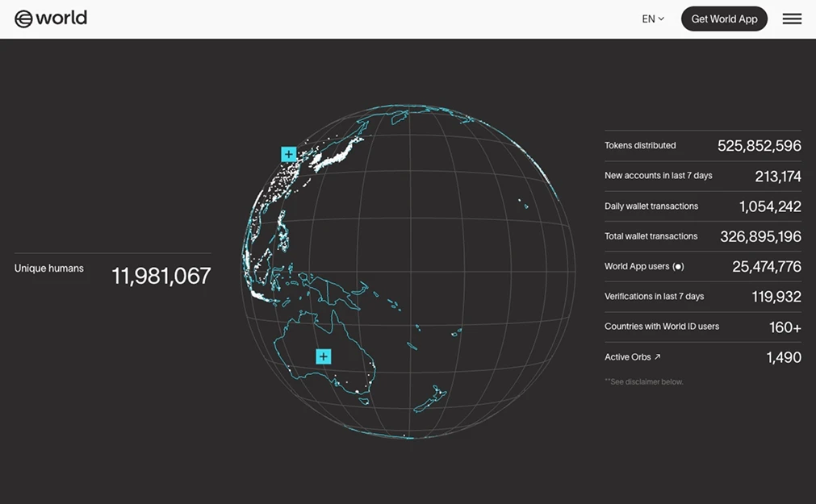Viewport: 816px width, 504px height.
Task: Select the Unique humans count 11,981,067
Action: point(161,276)
